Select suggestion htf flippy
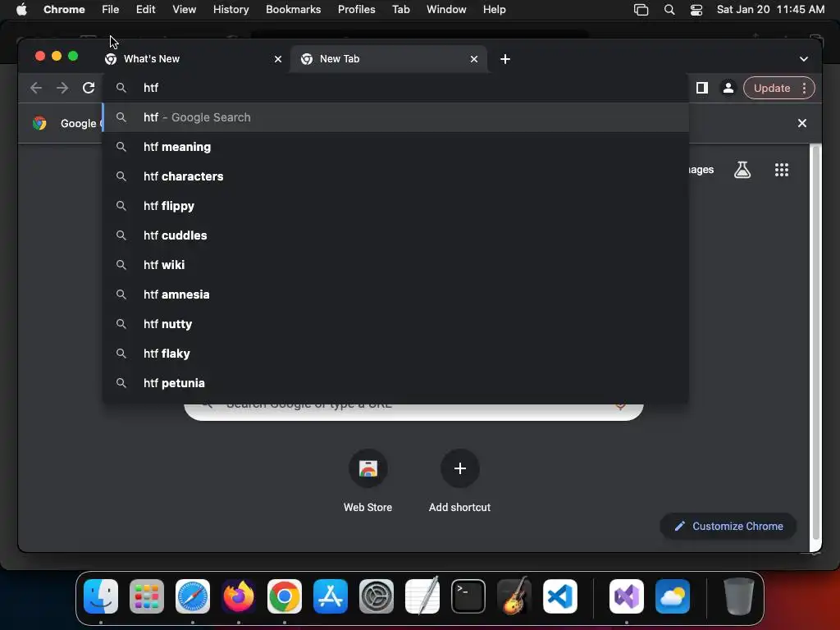Image resolution: width=840 pixels, height=630 pixels. [x=395, y=206]
